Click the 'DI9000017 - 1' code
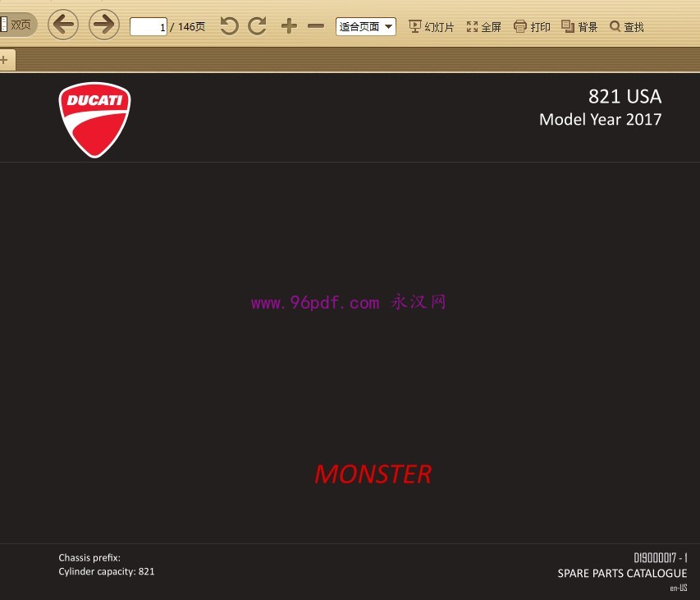This screenshot has height=600, width=700. (x=661, y=557)
